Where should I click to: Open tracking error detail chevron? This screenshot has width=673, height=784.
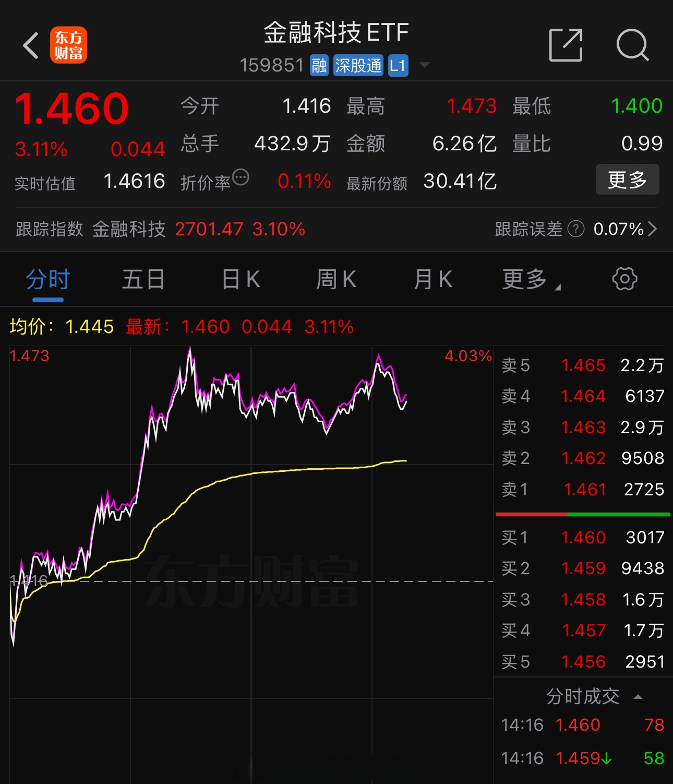(x=652, y=229)
